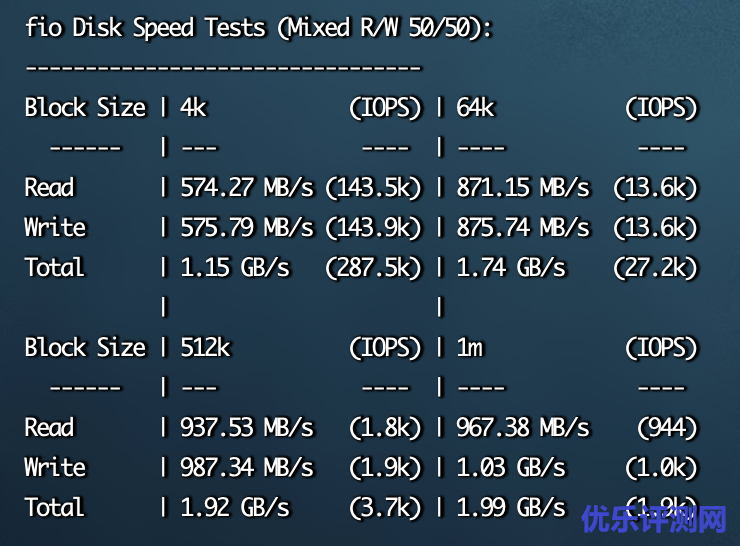Select the 937.53 MB/s read speed value
740x546 pixels.
pyautogui.click(x=246, y=427)
